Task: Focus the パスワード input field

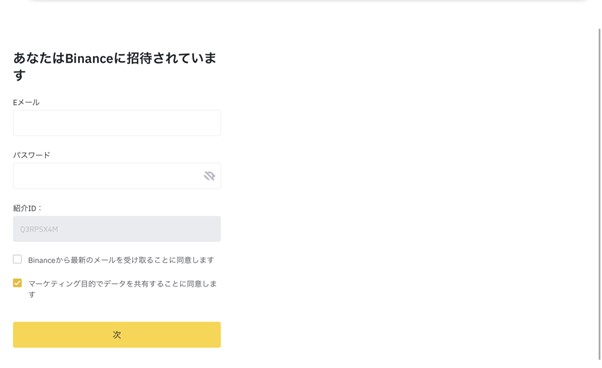Action: pos(117,176)
